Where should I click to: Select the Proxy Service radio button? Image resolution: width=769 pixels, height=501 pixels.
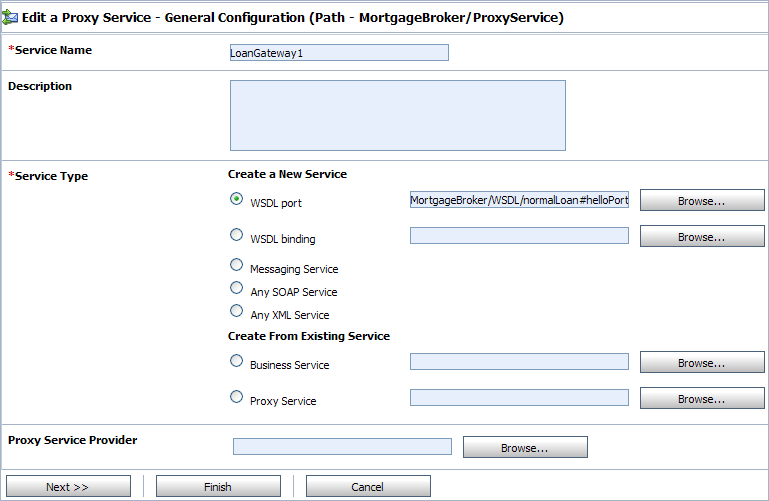click(x=236, y=397)
